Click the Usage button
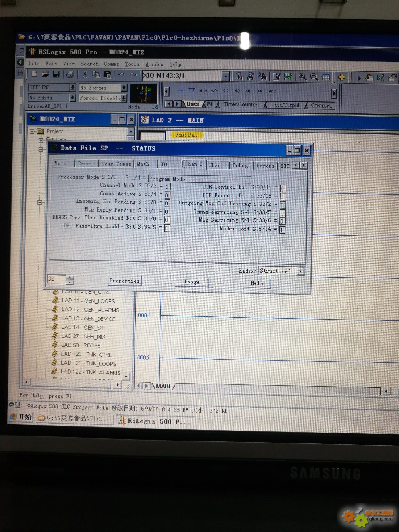The image size is (399, 532). click(x=192, y=282)
